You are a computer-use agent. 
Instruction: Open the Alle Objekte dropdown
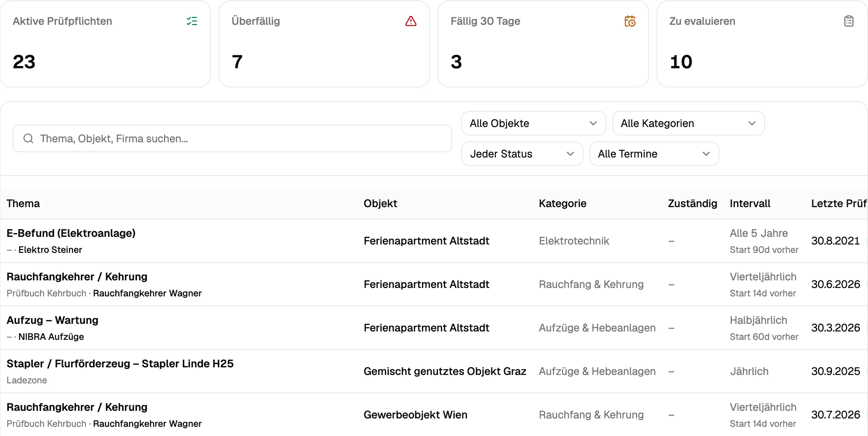click(533, 123)
